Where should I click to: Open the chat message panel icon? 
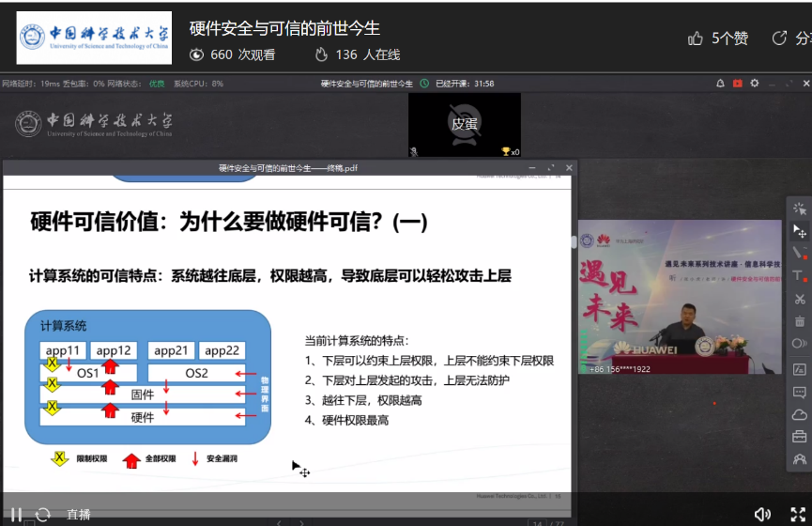799,392
